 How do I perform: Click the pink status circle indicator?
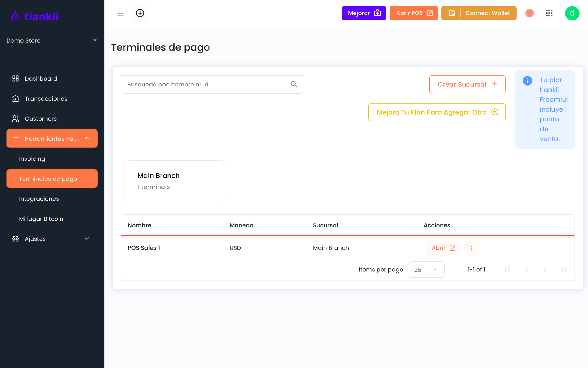tap(529, 13)
